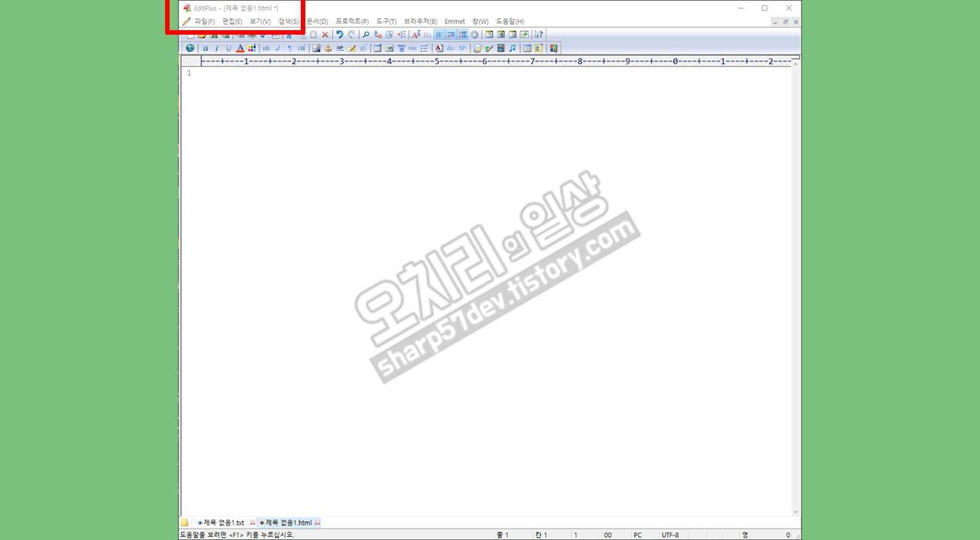Apply Underline from the HTML toolbar
Image resolution: width=980 pixels, height=540 pixels.
(x=228, y=48)
